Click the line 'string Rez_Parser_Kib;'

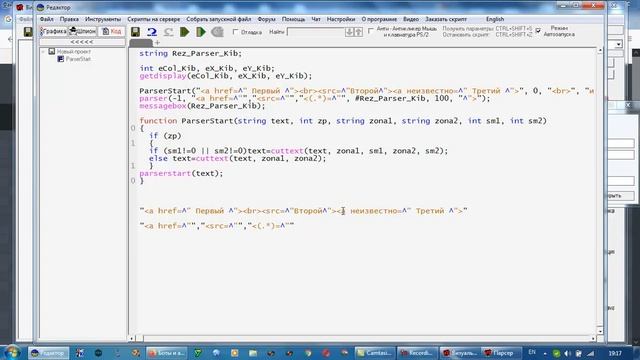tap(190, 53)
